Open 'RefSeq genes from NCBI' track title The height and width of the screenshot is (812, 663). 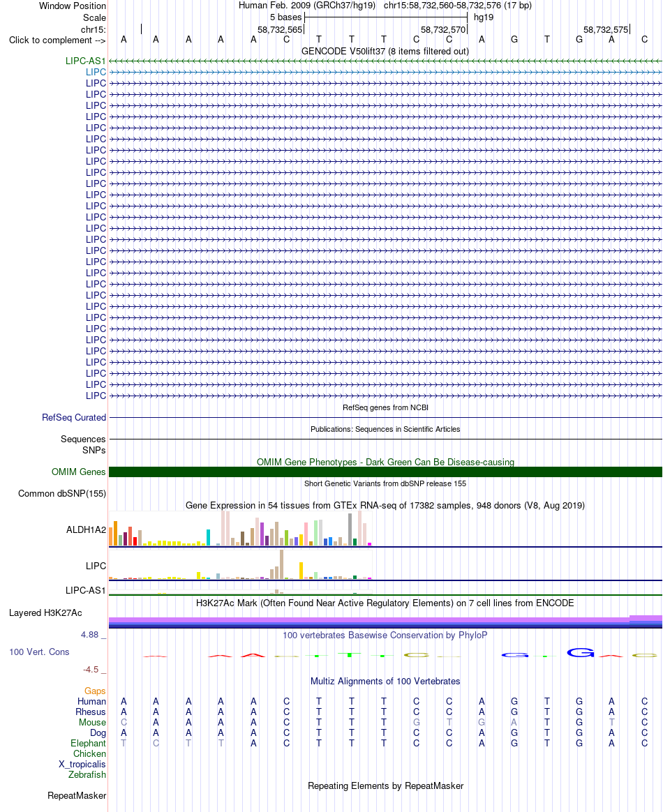point(385,407)
